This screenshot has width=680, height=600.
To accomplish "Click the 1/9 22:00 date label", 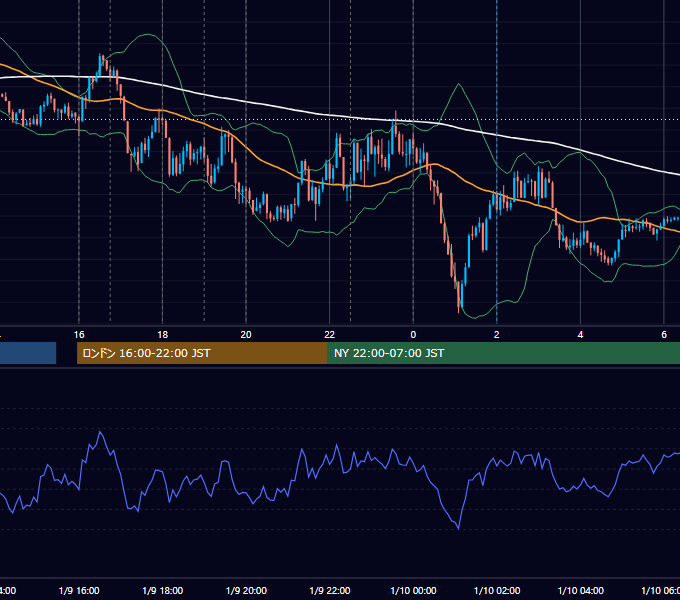I will (x=330, y=591).
